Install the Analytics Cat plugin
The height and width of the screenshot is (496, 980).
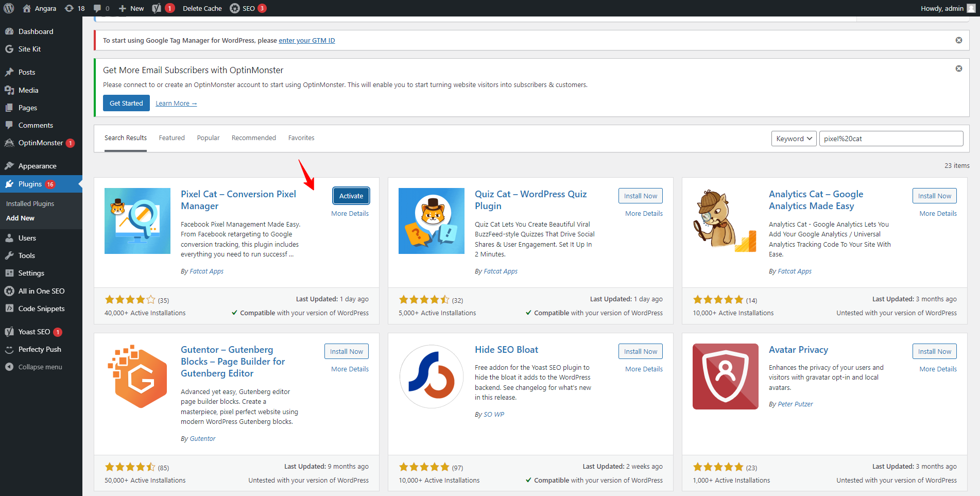(x=935, y=196)
